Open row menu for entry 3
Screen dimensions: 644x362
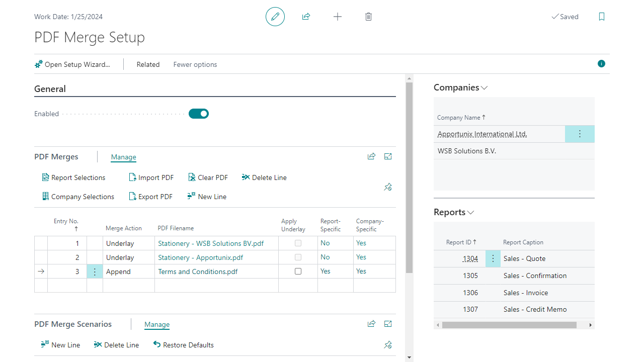[x=95, y=271]
